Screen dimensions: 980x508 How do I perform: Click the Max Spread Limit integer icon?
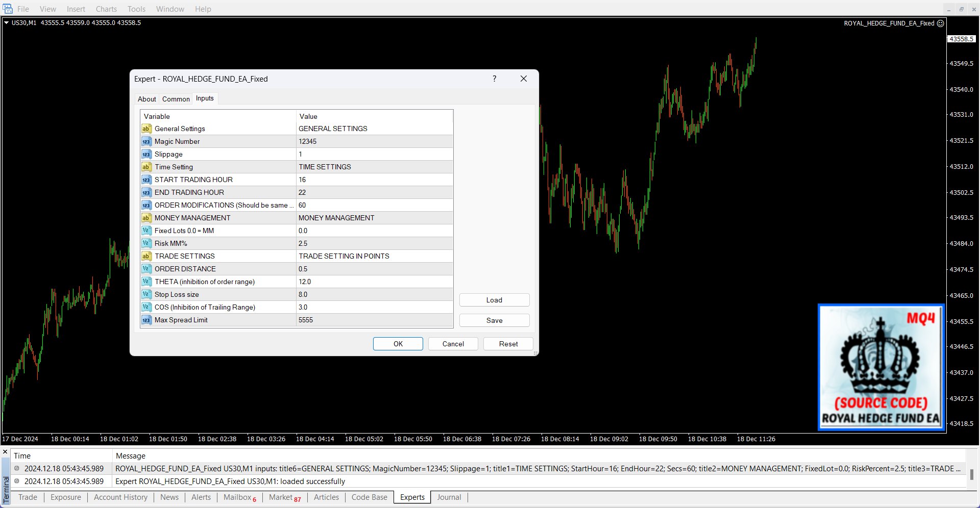tap(146, 320)
